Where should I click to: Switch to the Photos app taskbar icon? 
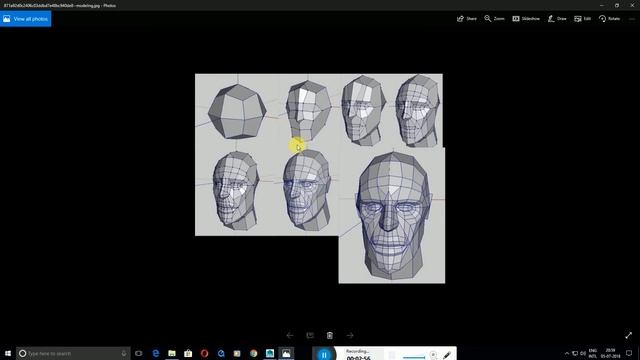click(286, 353)
